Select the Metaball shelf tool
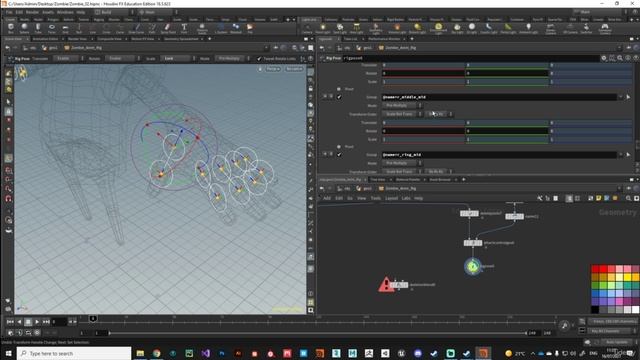Screen dimensions: 640x360 coord(236,28)
